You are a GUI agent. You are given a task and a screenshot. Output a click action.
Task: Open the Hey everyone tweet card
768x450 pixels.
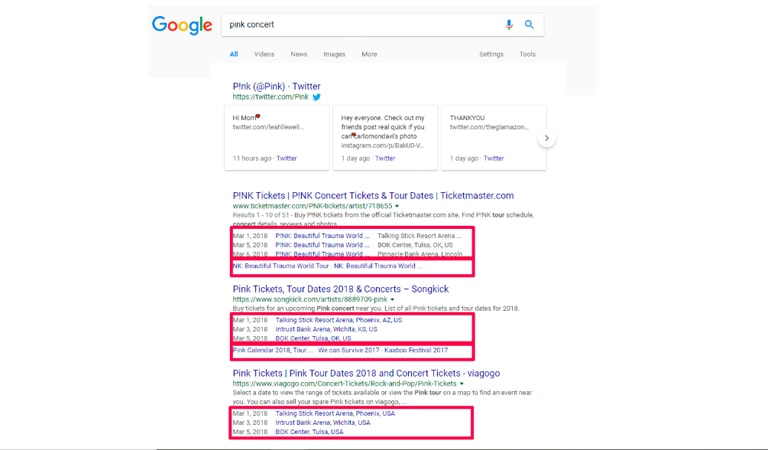385,138
